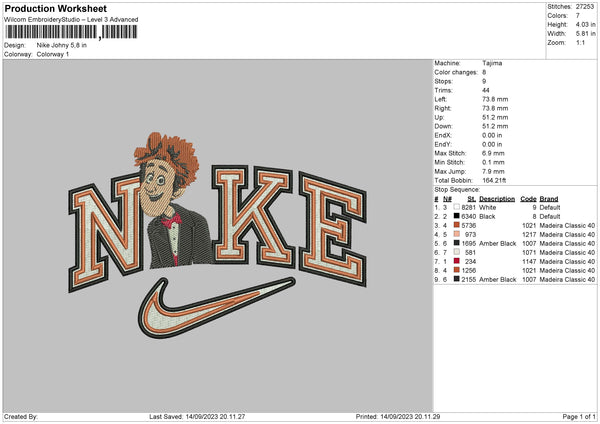Click the "Up:" label
The image size is (600, 424).
[439, 117]
